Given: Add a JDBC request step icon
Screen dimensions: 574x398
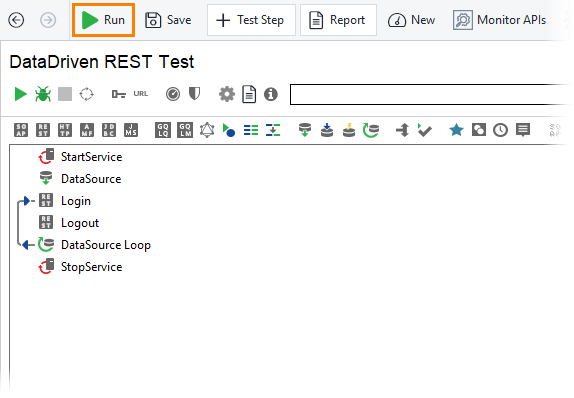Looking at the screenshot, I should click(x=109, y=130).
